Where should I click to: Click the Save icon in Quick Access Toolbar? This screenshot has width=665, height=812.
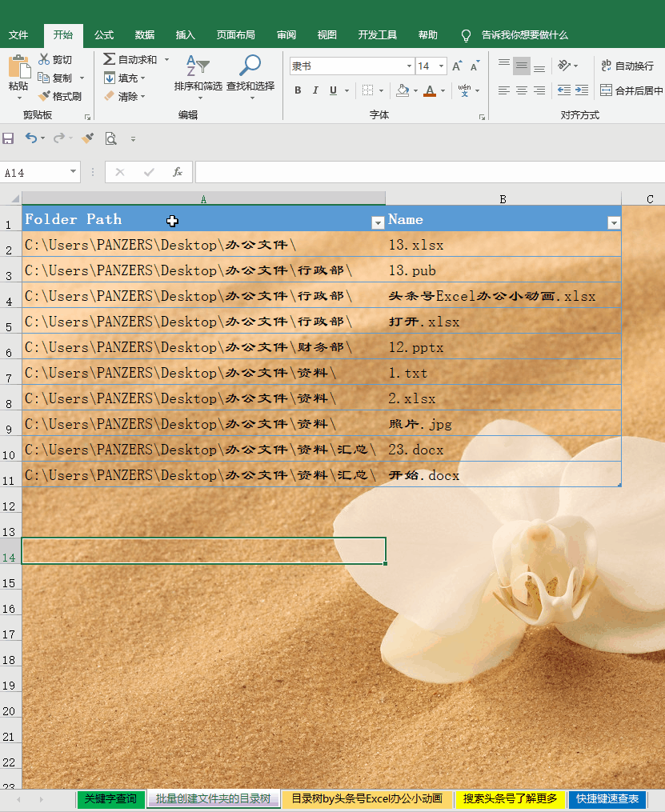[x=9, y=138]
